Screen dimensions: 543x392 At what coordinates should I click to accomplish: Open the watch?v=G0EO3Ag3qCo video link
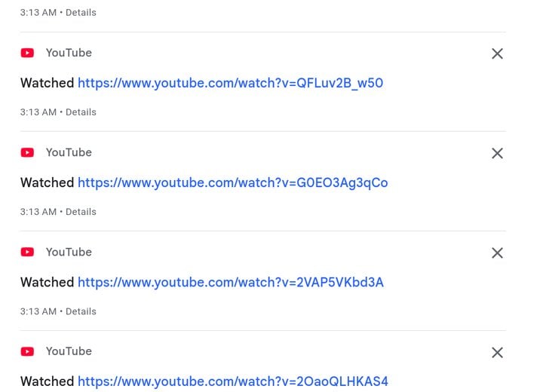[233, 183]
